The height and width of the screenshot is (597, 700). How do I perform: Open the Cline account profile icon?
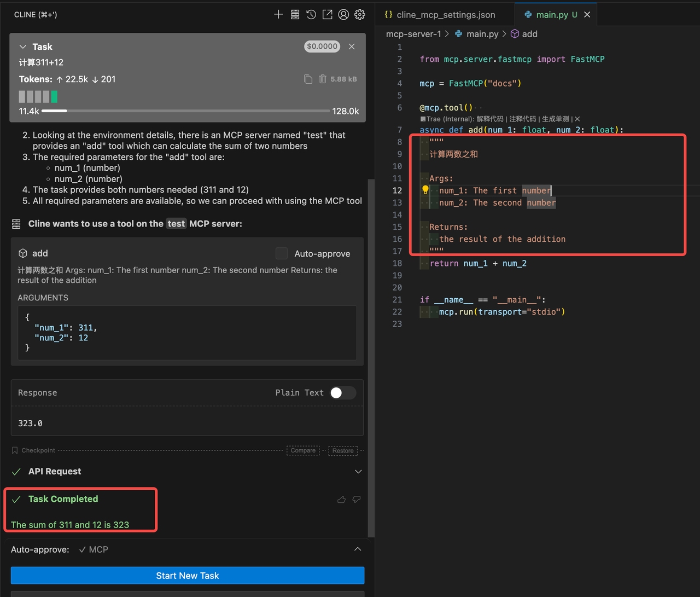[x=343, y=15]
